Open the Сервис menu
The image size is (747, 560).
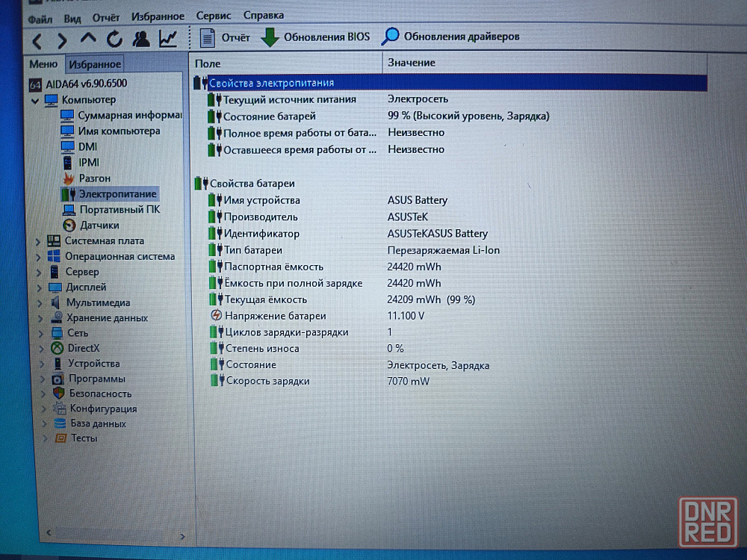(214, 16)
